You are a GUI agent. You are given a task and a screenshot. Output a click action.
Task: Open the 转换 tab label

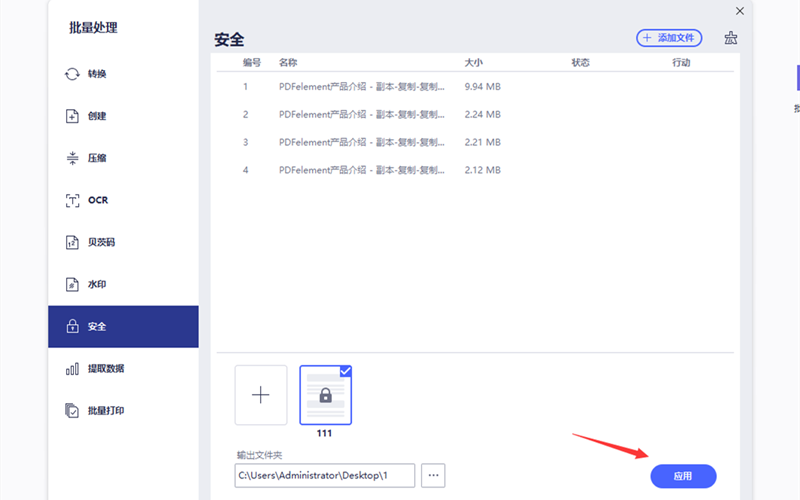[x=97, y=74]
